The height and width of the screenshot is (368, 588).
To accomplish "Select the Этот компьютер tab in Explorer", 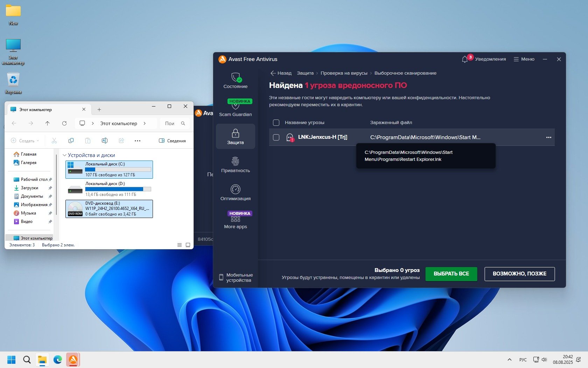I will (x=49, y=109).
